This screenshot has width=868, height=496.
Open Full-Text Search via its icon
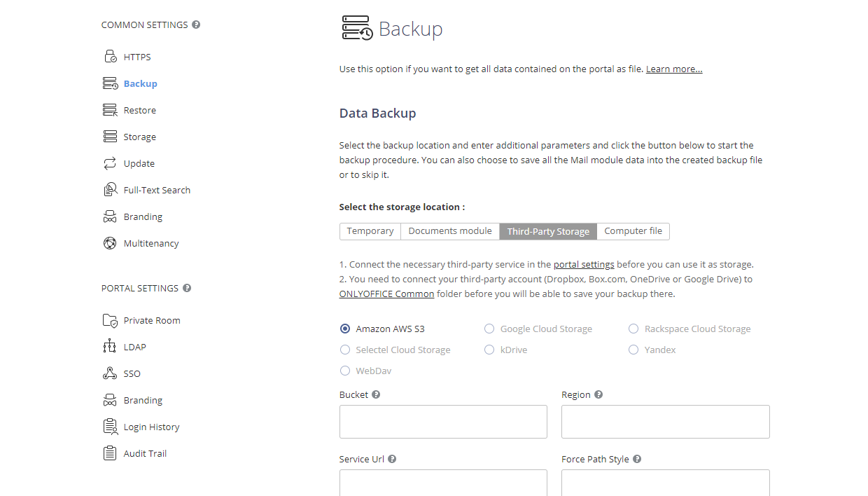[x=110, y=189]
